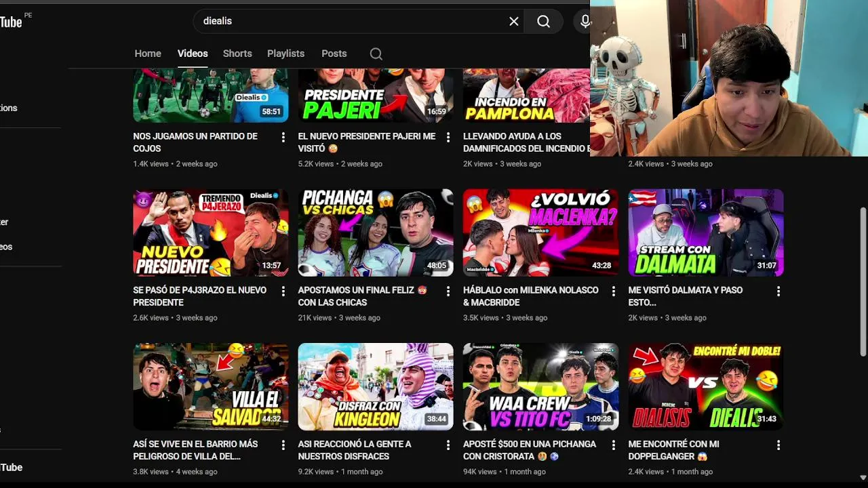
Task: Open DIALISIS VS DIEALIS thumbnail
Action: [x=706, y=386]
